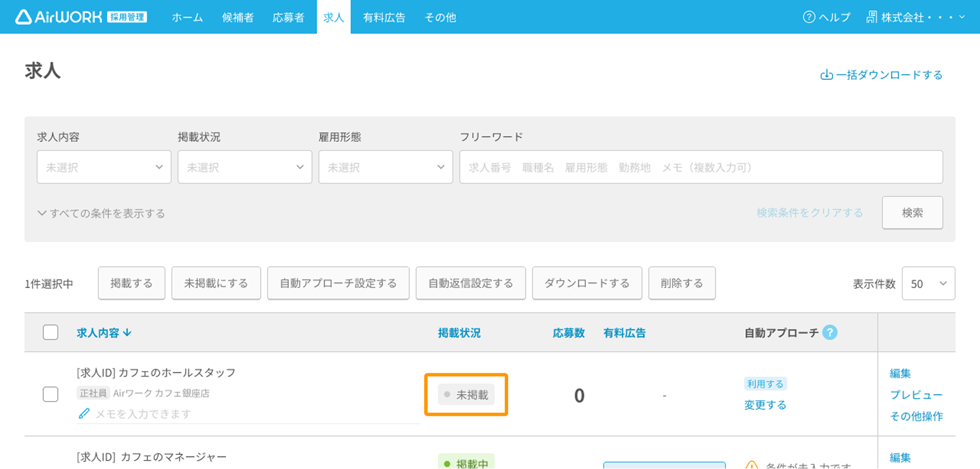Click 編集 for カフェのマネージャー
This screenshot has height=469, width=980.
click(900, 458)
